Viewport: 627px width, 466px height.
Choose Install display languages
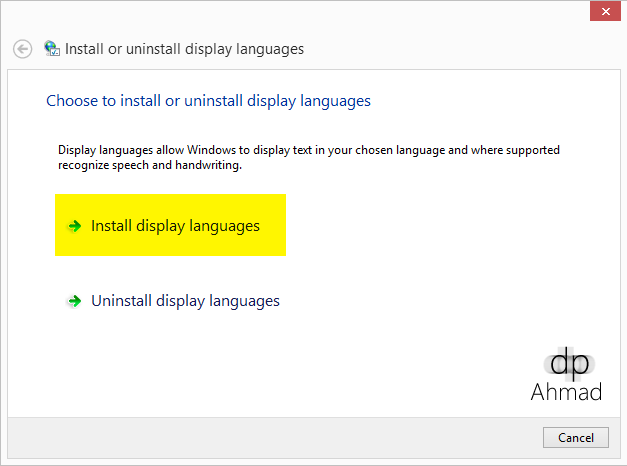175,226
